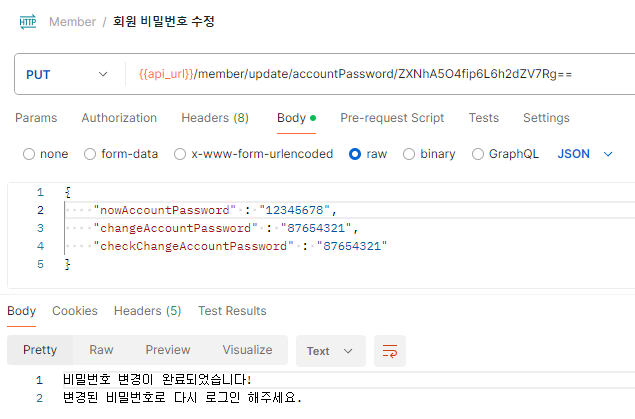Screen dimensions: 635x419
Task: Open the Params tab
Action: tap(36, 118)
